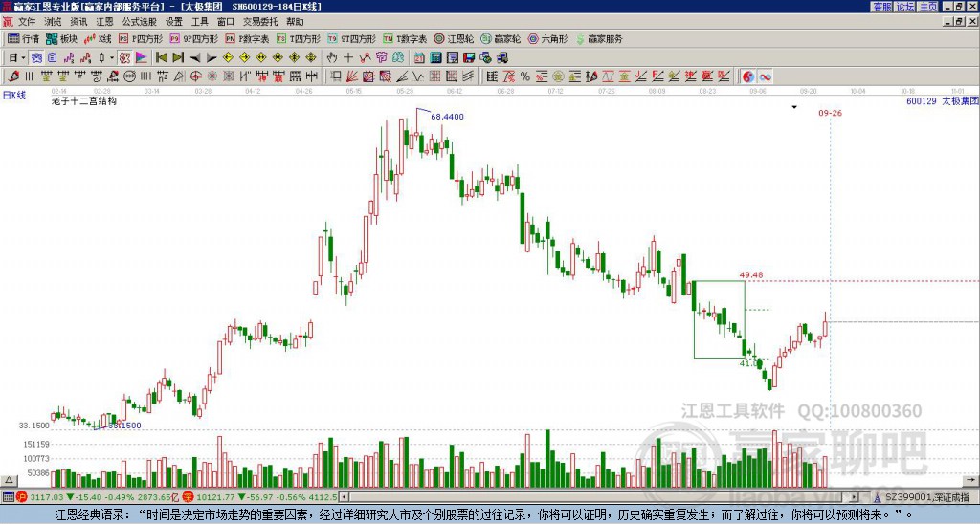The width and height of the screenshot is (980, 524).
Task: Click the right-arrow button at chart bottom right
Action: pos(972,480)
